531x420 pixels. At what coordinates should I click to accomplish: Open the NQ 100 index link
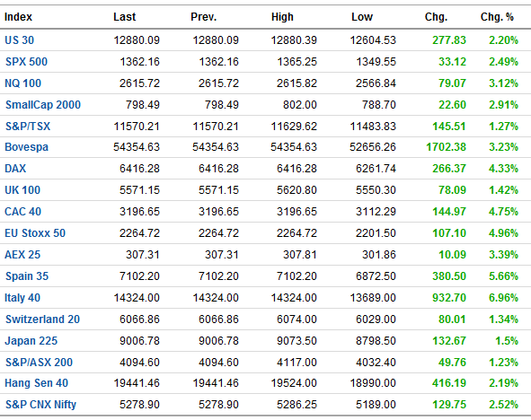pos(22,83)
